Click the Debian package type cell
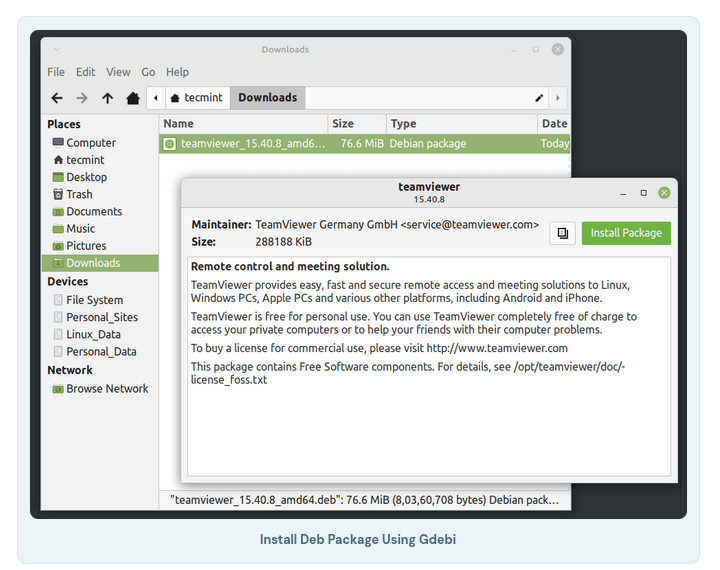 click(x=428, y=144)
